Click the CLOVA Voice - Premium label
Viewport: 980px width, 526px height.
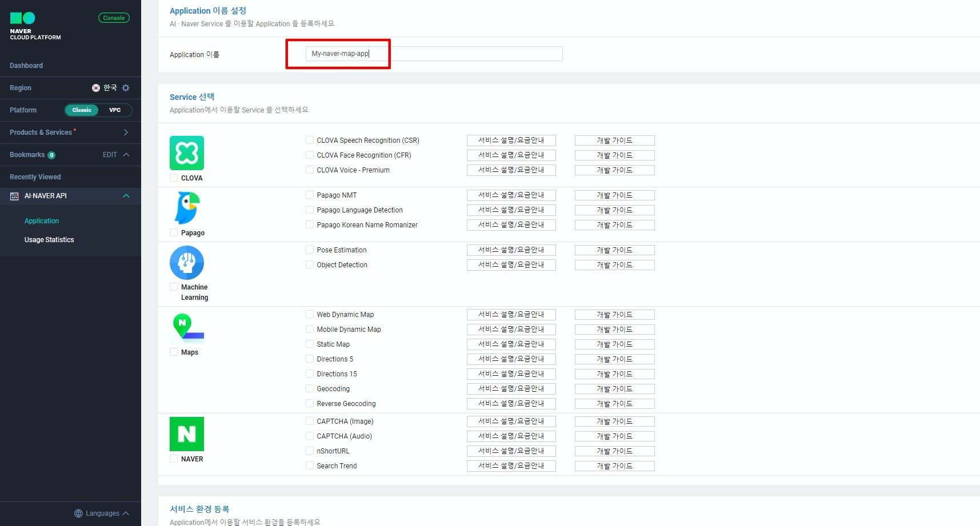point(353,170)
